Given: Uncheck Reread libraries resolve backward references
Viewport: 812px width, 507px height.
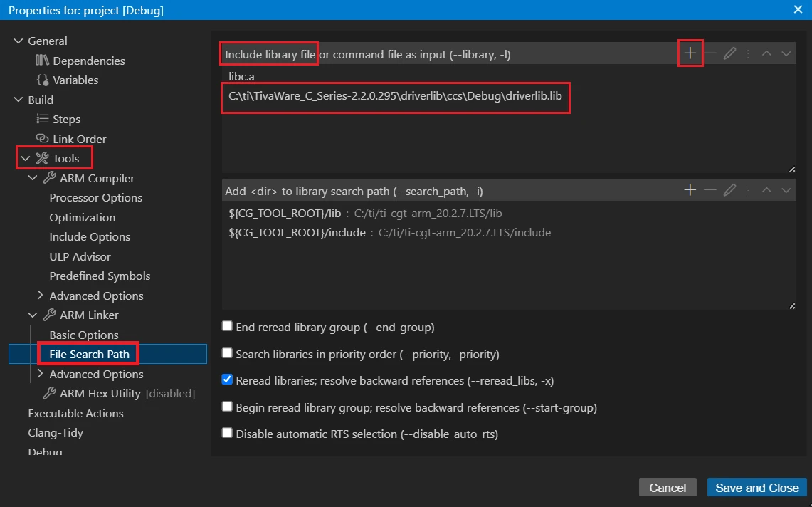Looking at the screenshot, I should 227,380.
